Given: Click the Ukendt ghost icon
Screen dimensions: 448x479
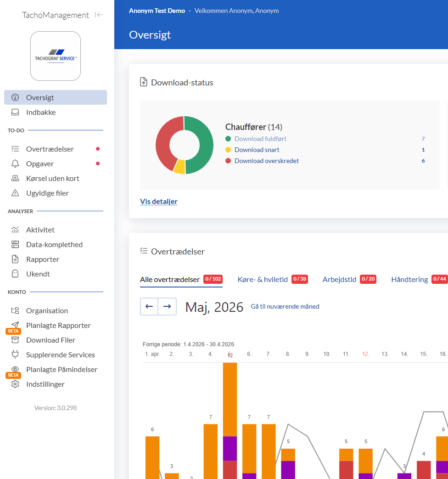Looking at the screenshot, I should point(15,274).
